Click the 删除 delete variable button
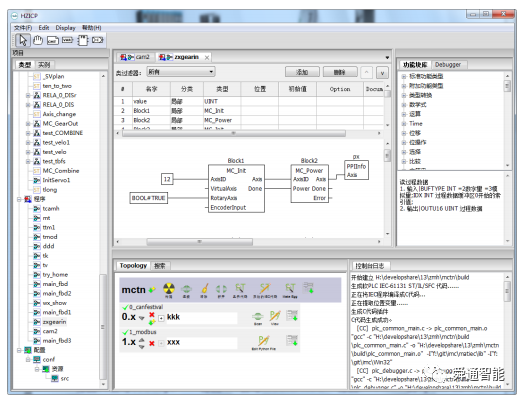Viewport: 521px width, 398px height. click(x=340, y=72)
